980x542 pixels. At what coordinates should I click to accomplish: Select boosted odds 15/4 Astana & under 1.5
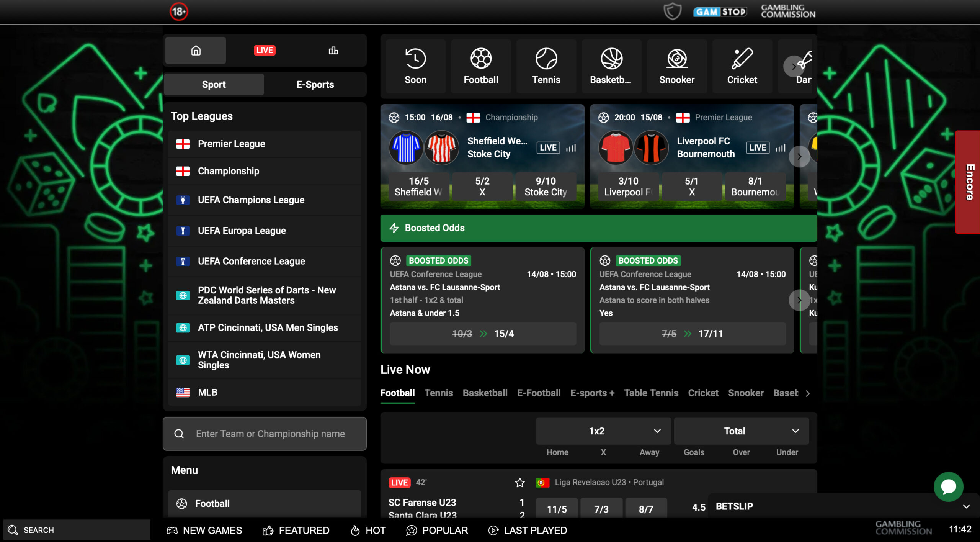tap(483, 334)
